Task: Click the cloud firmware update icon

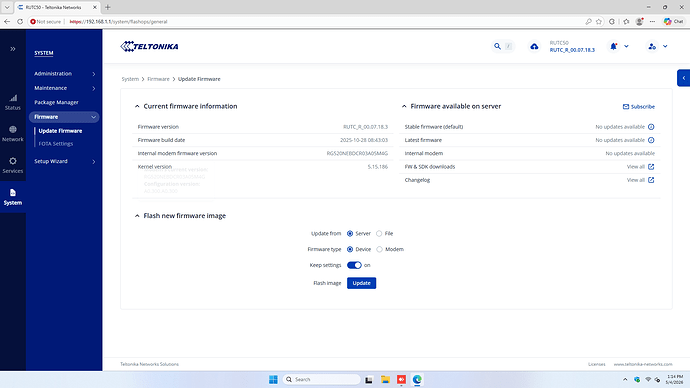Action: (534, 46)
